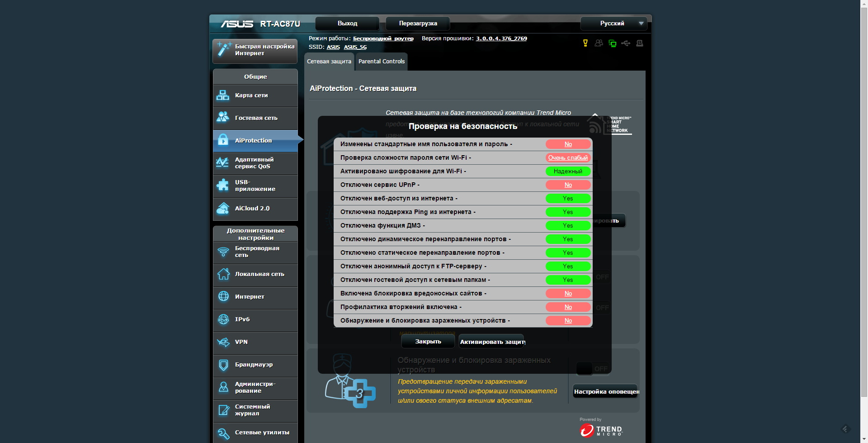Open Интернет globe icon
Viewport: 868px width, 443px height.
point(223,296)
